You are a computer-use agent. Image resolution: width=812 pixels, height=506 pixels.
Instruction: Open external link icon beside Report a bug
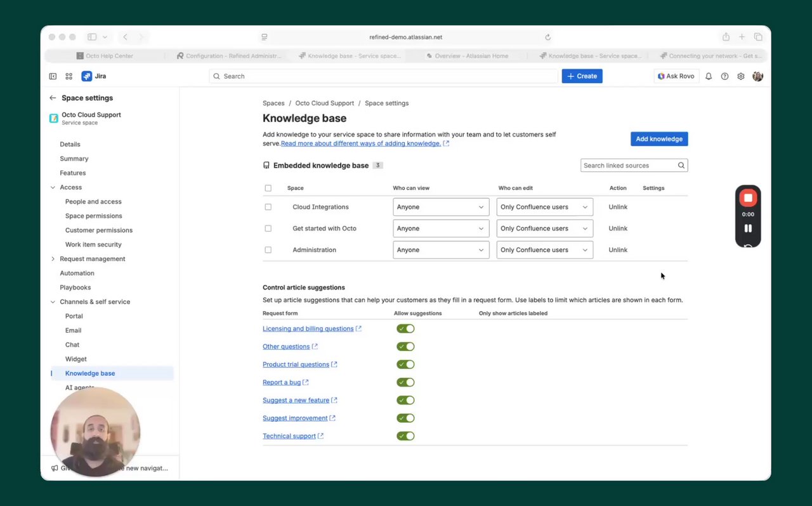(306, 382)
